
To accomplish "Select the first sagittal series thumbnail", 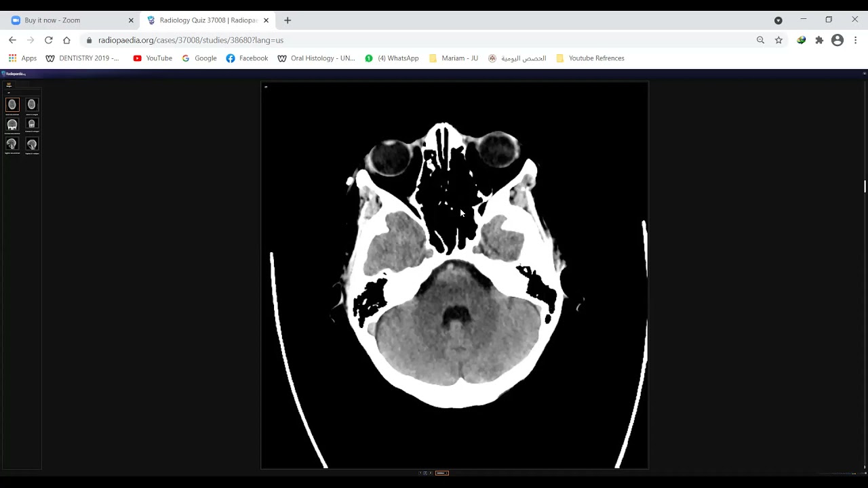I will click(x=12, y=144).
